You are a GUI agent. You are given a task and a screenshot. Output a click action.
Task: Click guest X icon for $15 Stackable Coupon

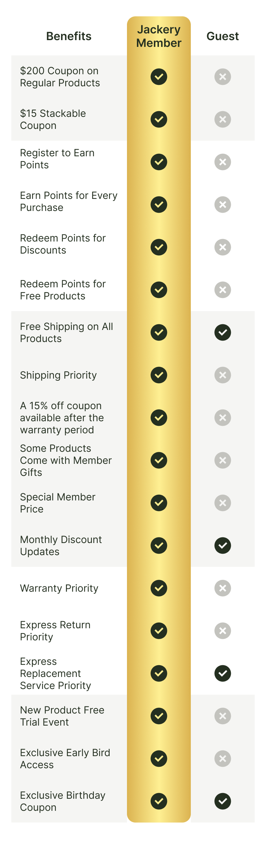(x=223, y=119)
